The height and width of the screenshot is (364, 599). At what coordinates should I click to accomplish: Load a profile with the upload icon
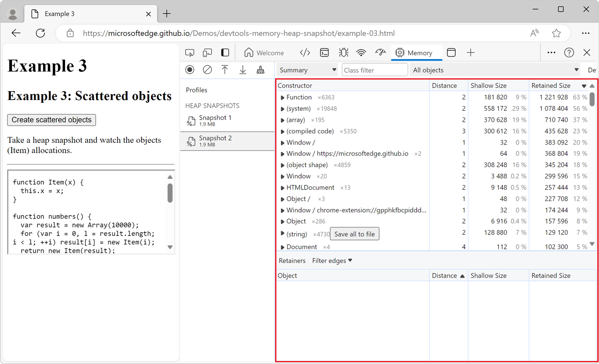[x=225, y=69]
